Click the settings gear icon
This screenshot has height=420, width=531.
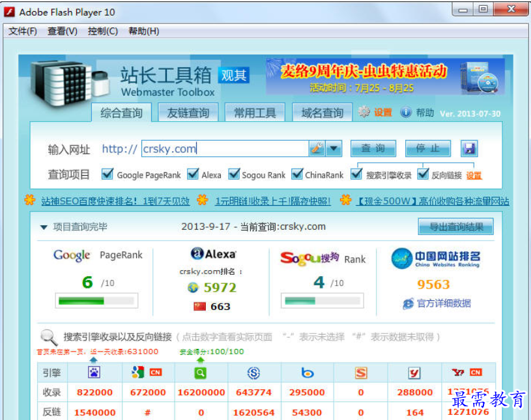pyautogui.click(x=364, y=112)
